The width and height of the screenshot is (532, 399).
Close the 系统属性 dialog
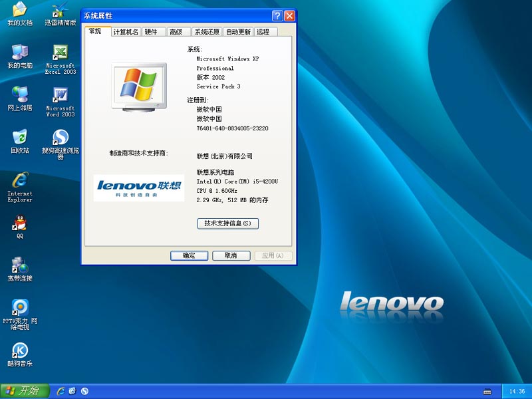(x=289, y=15)
